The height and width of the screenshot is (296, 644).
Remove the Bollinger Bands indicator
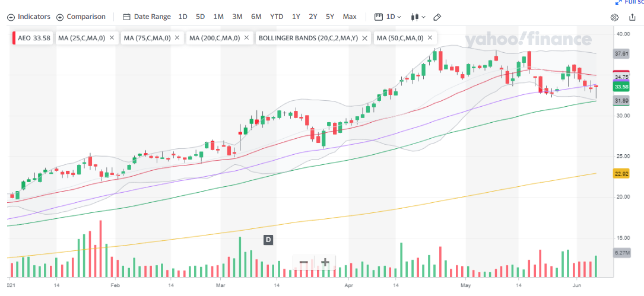[364, 39]
